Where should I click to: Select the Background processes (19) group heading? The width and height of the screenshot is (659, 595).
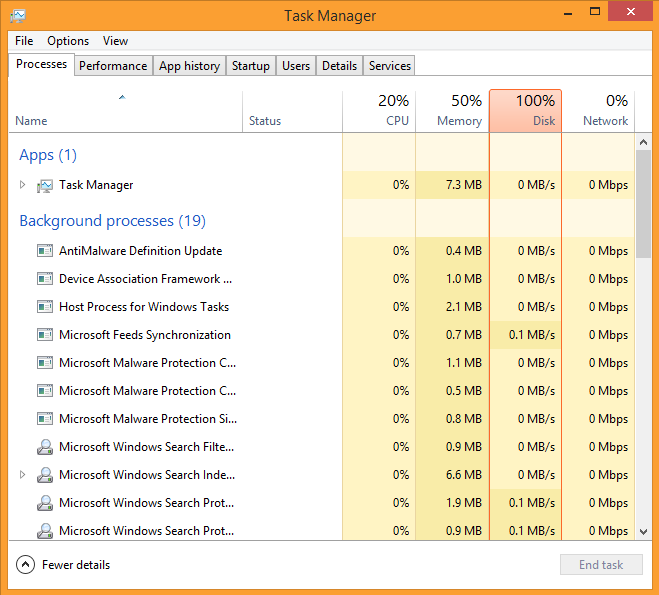pos(113,221)
